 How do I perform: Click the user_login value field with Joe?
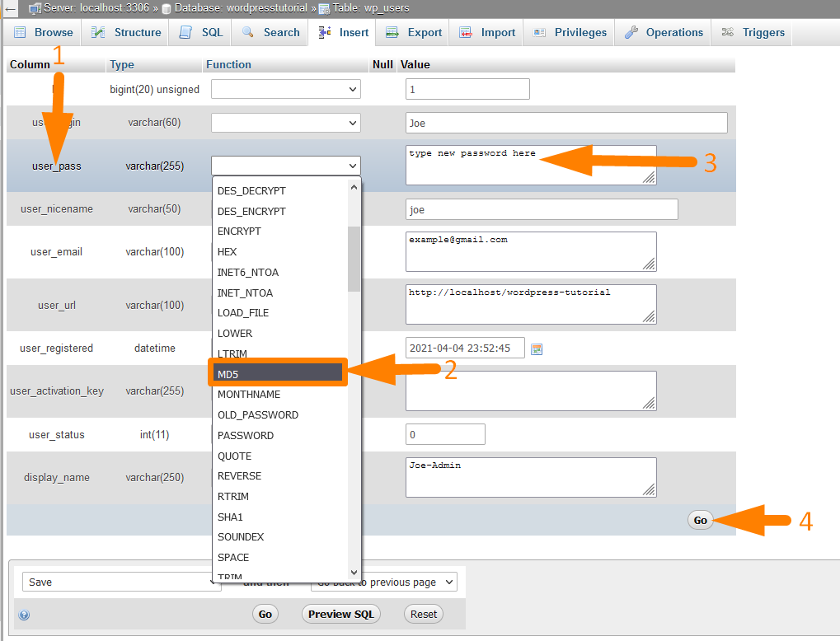coord(566,123)
